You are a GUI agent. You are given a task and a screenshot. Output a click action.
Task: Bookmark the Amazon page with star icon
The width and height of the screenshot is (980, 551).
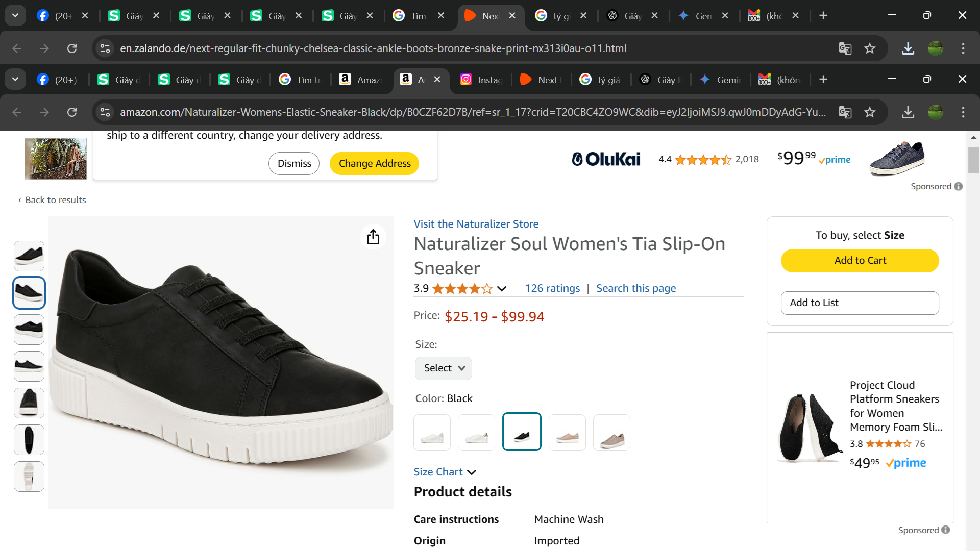(870, 112)
